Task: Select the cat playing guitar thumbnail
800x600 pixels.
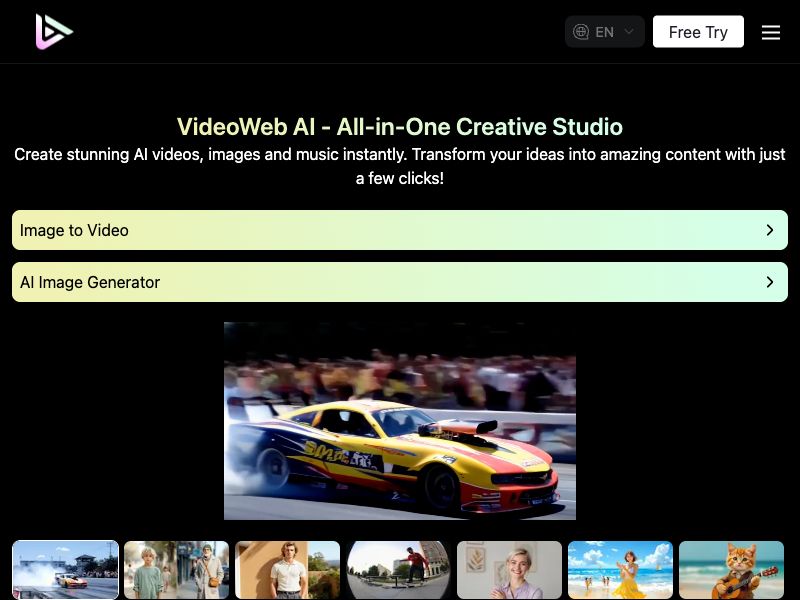Action: pos(731,570)
